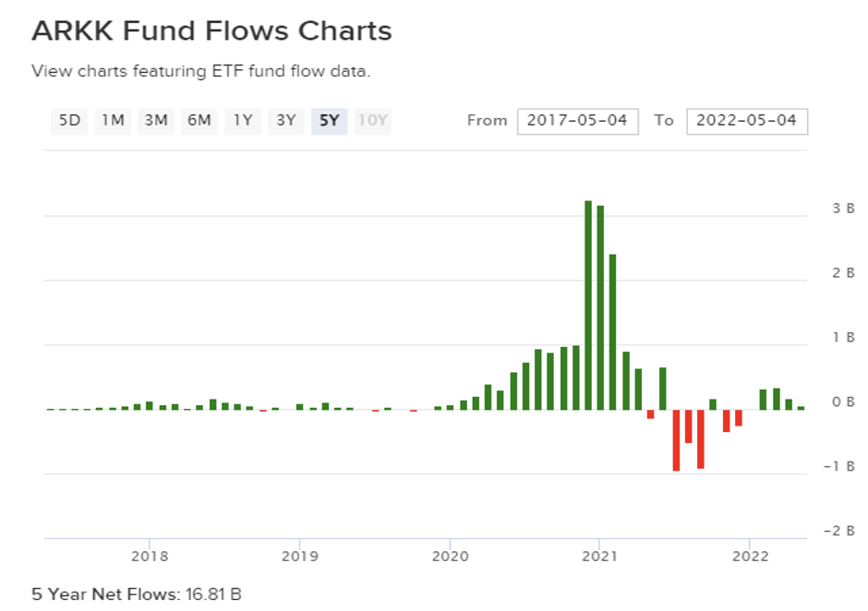Edit the To date field

(x=746, y=121)
